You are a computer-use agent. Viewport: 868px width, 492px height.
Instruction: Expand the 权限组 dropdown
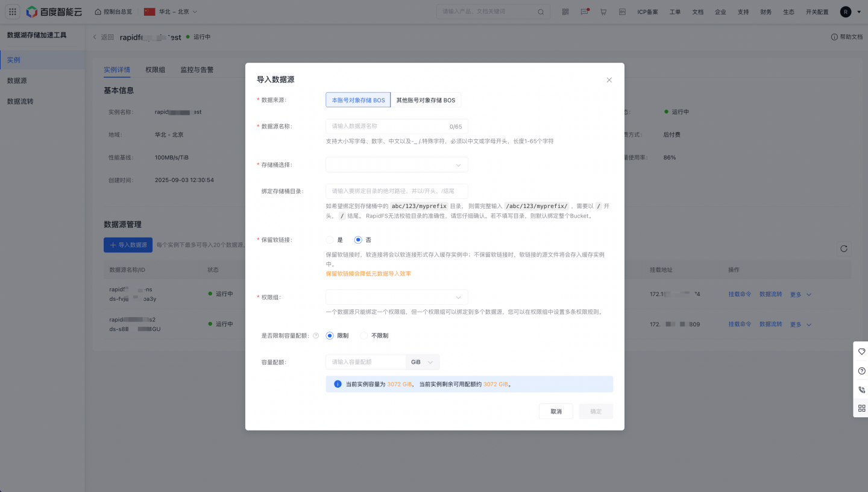click(397, 297)
